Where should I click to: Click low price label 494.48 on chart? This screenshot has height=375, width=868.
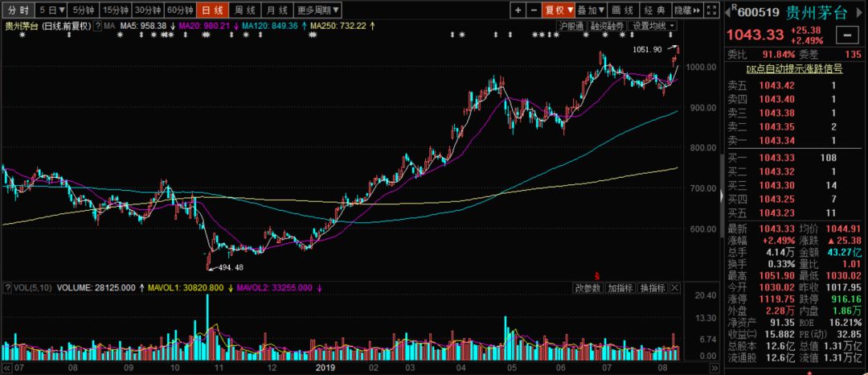(x=231, y=267)
